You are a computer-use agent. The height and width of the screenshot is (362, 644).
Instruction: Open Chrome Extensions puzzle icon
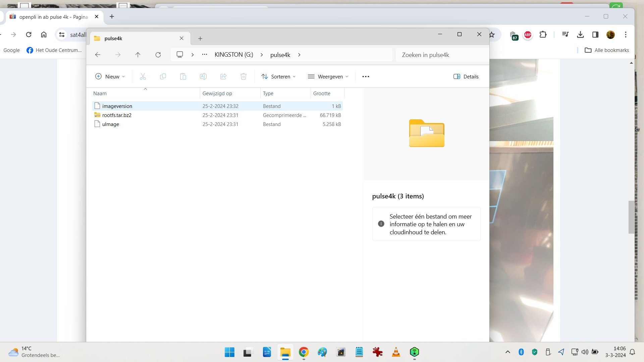(543, 35)
